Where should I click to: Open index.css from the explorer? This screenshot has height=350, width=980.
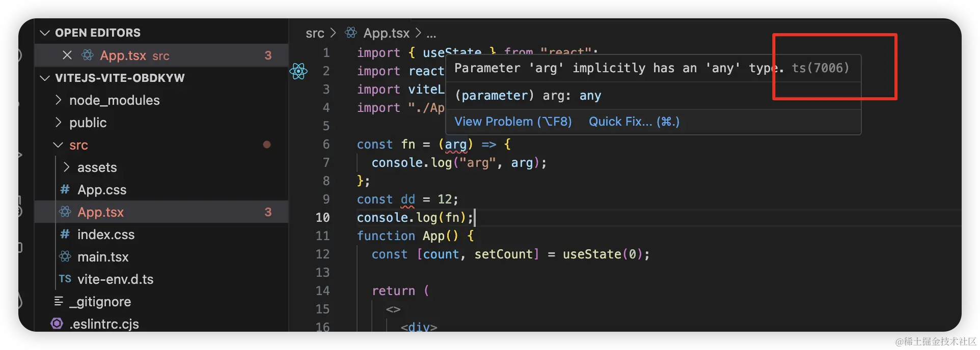click(106, 235)
